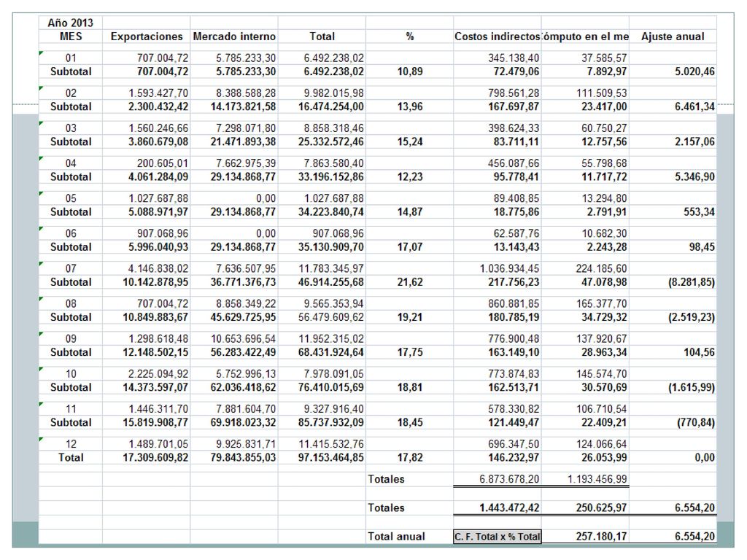
Task: Select month cell '12'
Action: coord(71,444)
